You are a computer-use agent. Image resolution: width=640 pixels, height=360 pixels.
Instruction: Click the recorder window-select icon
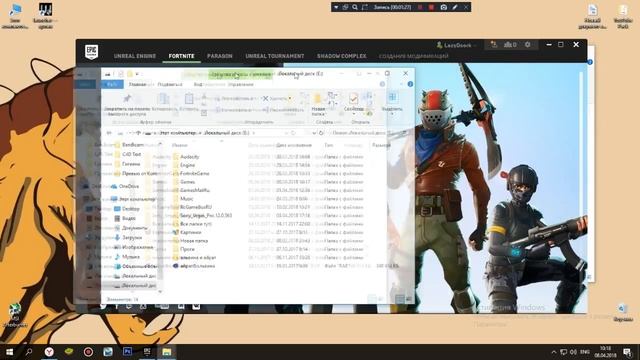[x=345, y=7]
